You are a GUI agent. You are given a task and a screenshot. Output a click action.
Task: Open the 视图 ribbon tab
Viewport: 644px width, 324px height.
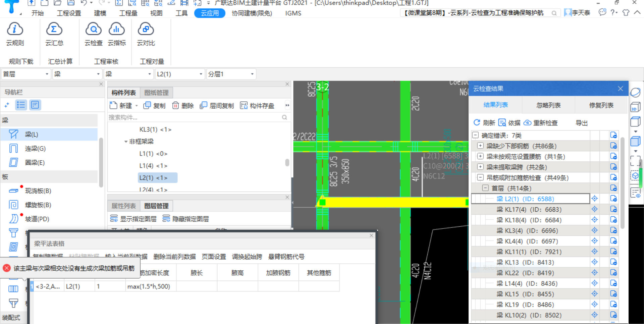(x=156, y=13)
